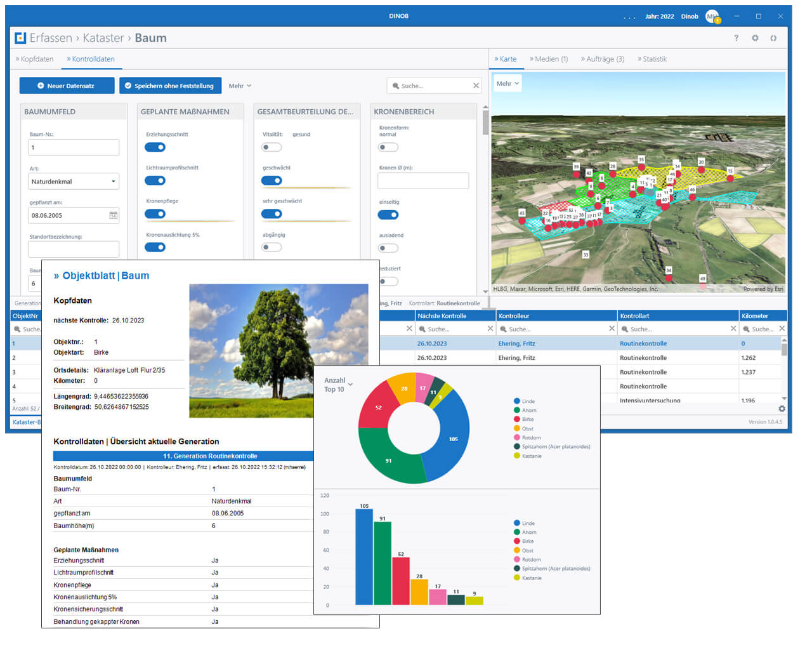Viewport: 812px width, 650px height.
Task: Enable the Vitalität gesund toggle
Action: [272, 147]
